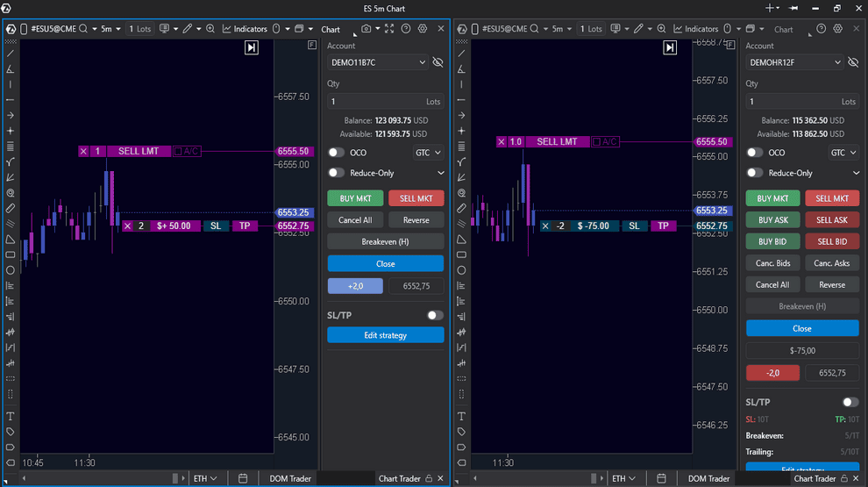Open the DEMO11B7C account dropdown
Image resolution: width=868 pixels, height=487 pixels.
(x=378, y=62)
